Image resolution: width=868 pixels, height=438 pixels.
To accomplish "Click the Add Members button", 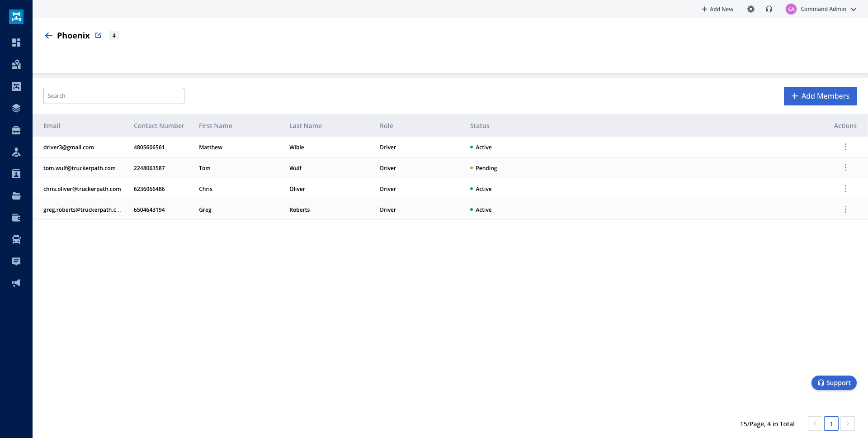I will [x=820, y=96].
